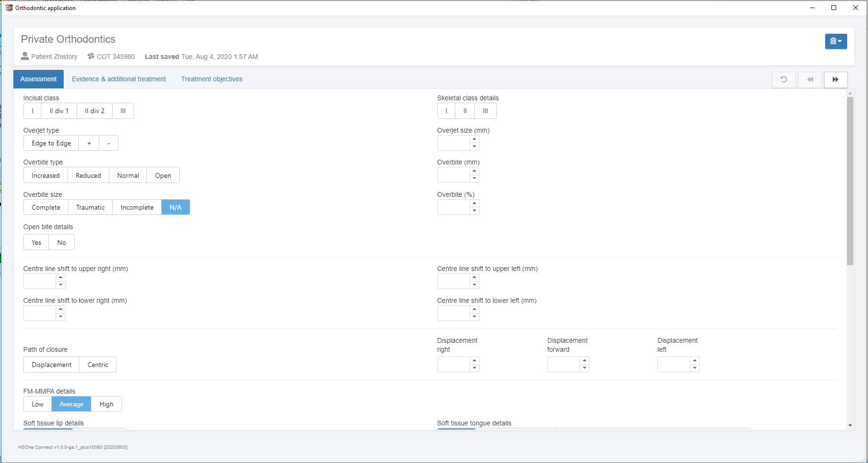Click the undo reset arrow button
The image size is (868, 463).
click(x=784, y=79)
